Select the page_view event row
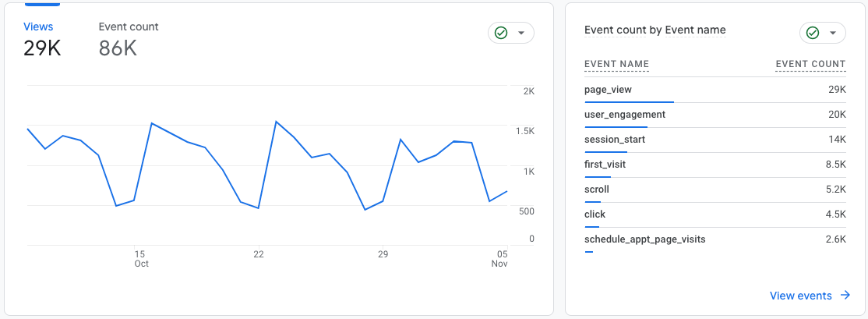 (x=715, y=90)
